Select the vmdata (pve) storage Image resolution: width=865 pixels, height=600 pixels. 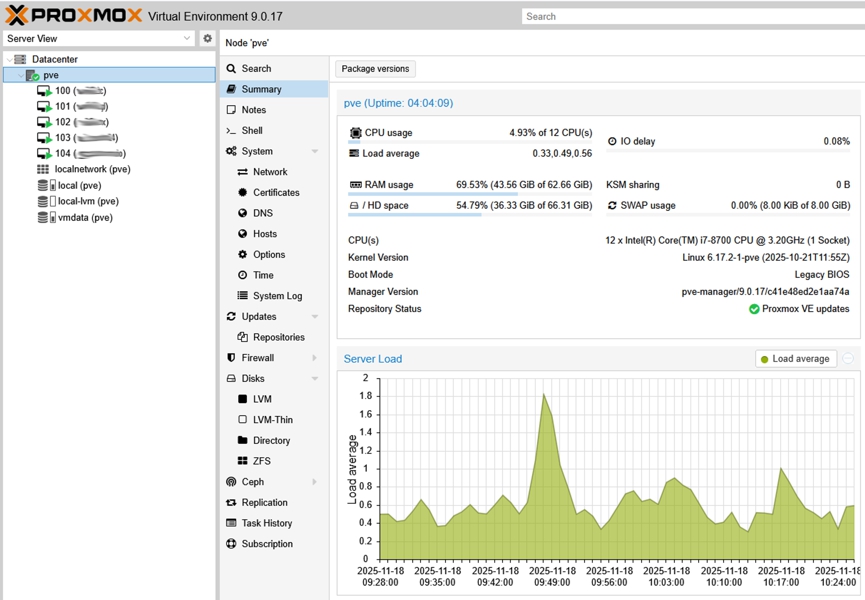click(x=85, y=217)
